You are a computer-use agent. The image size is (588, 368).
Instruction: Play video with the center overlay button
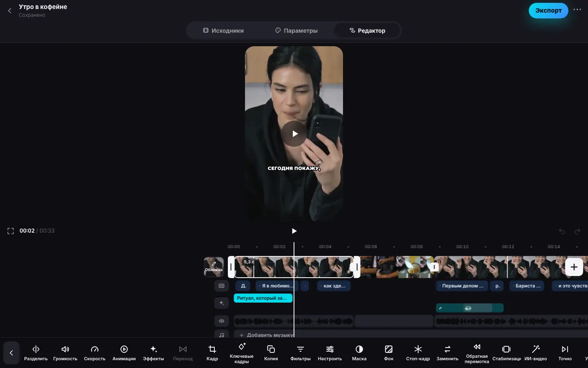pyautogui.click(x=294, y=134)
